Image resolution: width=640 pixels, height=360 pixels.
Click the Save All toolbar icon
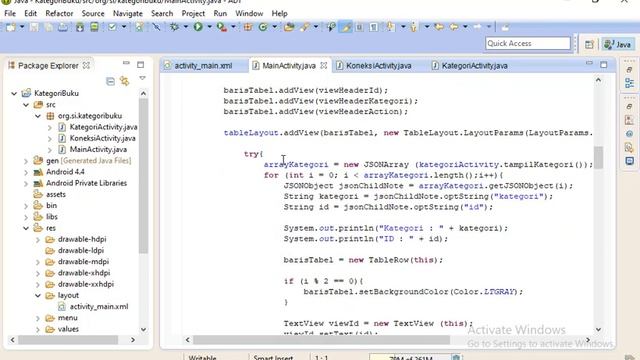click(x=49, y=27)
